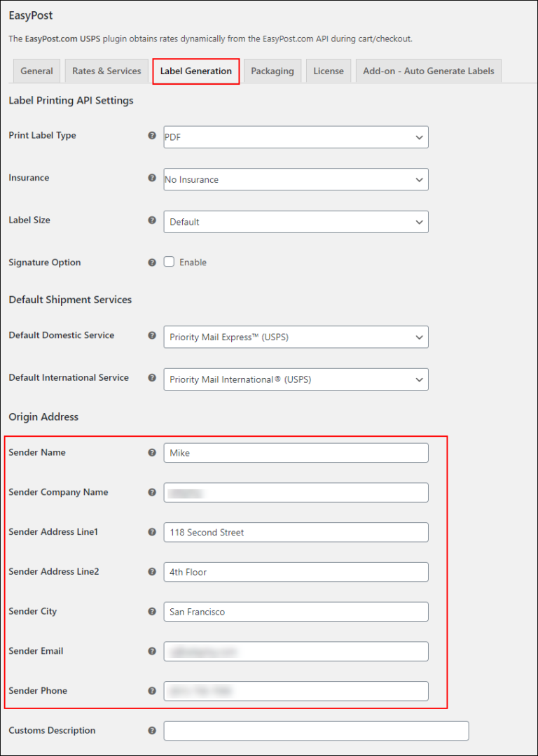The height and width of the screenshot is (756, 538).
Task: Expand the Default Domestic Service dropdown
Action: click(295, 337)
